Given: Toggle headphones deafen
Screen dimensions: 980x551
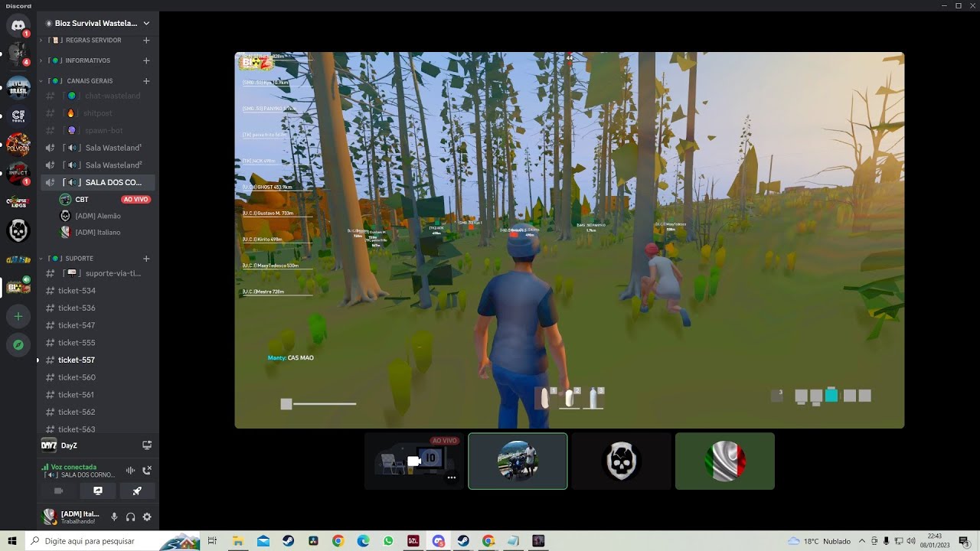Looking at the screenshot, I should pos(130,517).
